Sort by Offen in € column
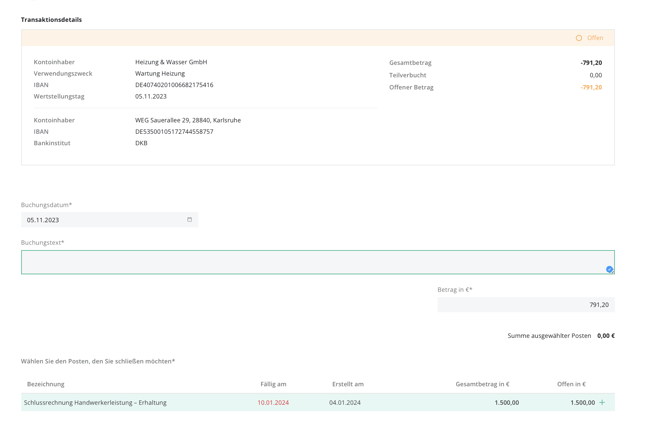The width and height of the screenshot is (667, 433). 571,384
